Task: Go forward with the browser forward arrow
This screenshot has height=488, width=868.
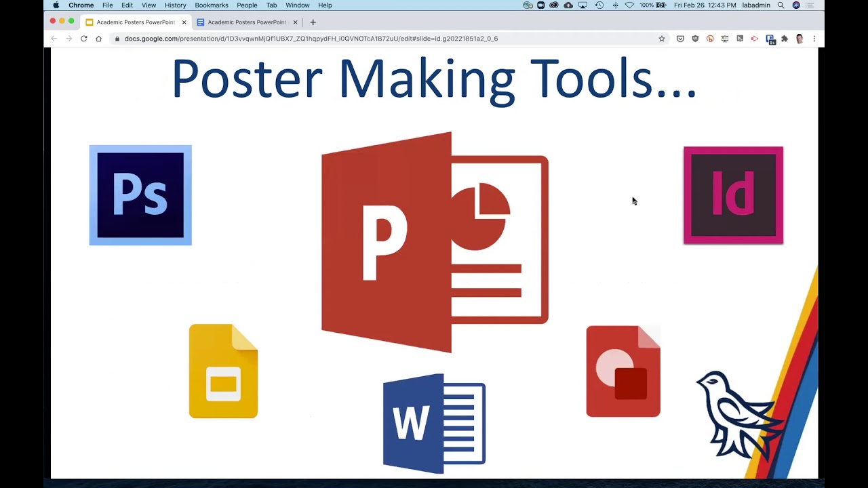Action: pyautogui.click(x=68, y=39)
